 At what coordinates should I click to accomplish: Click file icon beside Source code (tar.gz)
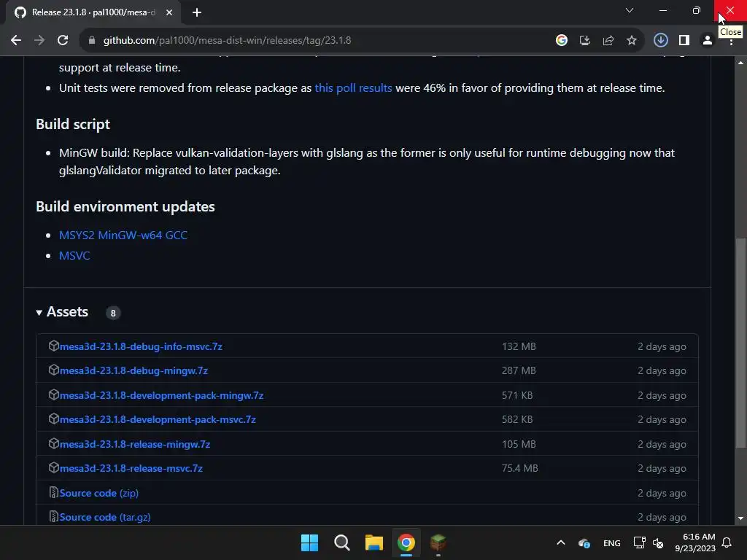(54, 516)
